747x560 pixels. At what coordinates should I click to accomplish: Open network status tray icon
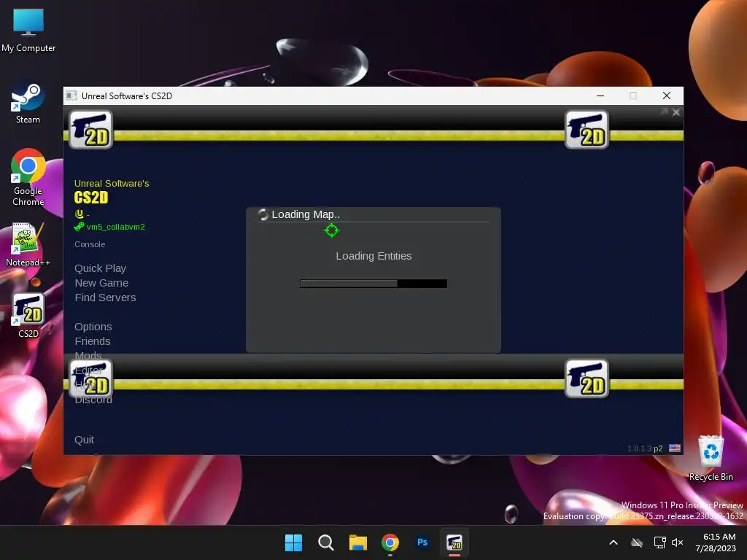click(659, 542)
